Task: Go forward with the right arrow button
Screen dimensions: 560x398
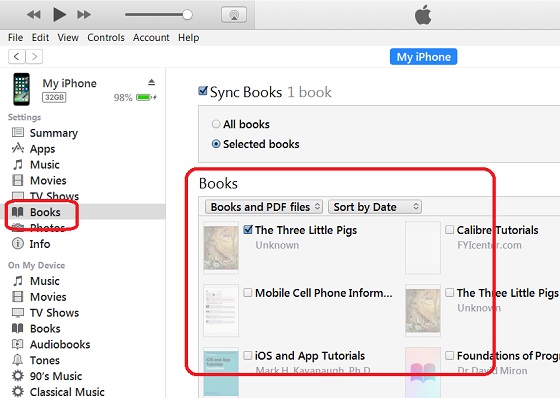Action: [34, 56]
